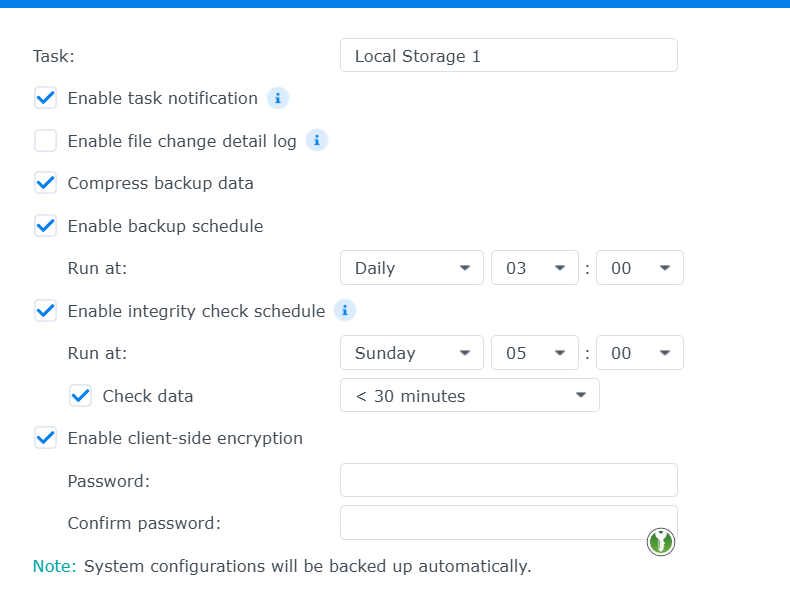790x612 pixels.
Task: Turn off integrity check schedule
Action: (x=46, y=311)
